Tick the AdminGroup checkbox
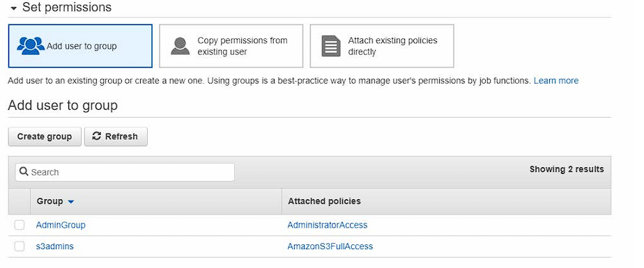Viewport: 644px width, 268px height. (20, 225)
